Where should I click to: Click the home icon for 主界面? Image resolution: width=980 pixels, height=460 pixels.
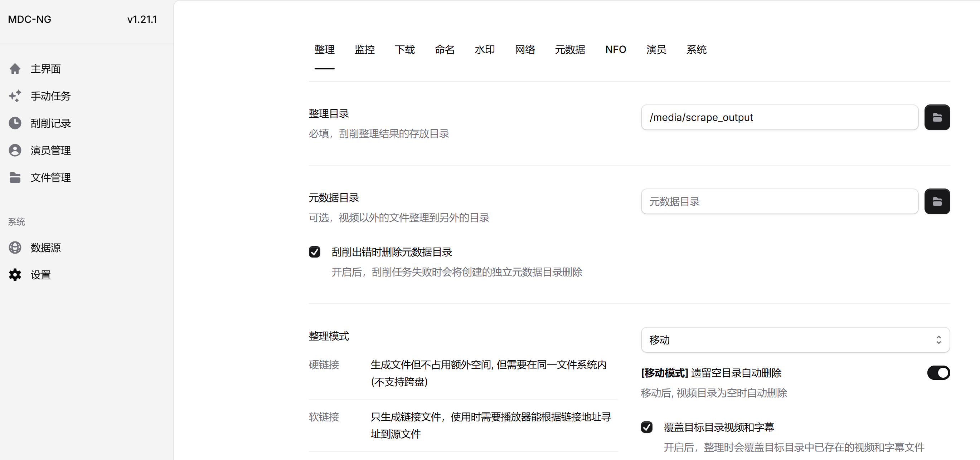click(x=15, y=69)
